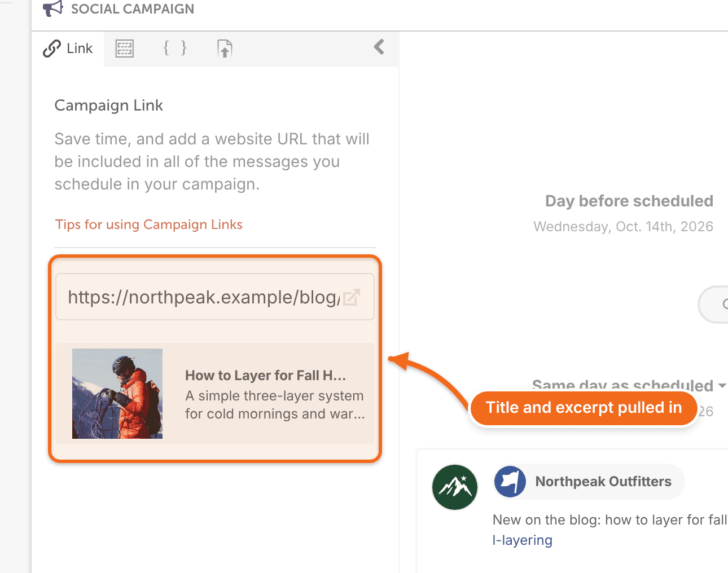The height and width of the screenshot is (573, 728).
Task: Open the text templates tab icon
Action: point(125,49)
